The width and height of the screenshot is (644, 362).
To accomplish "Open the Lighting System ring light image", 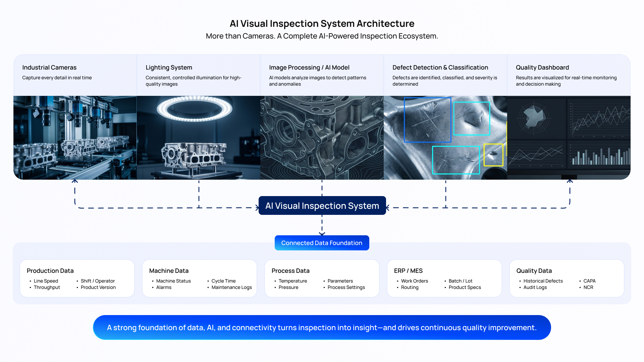I will 199,137.
